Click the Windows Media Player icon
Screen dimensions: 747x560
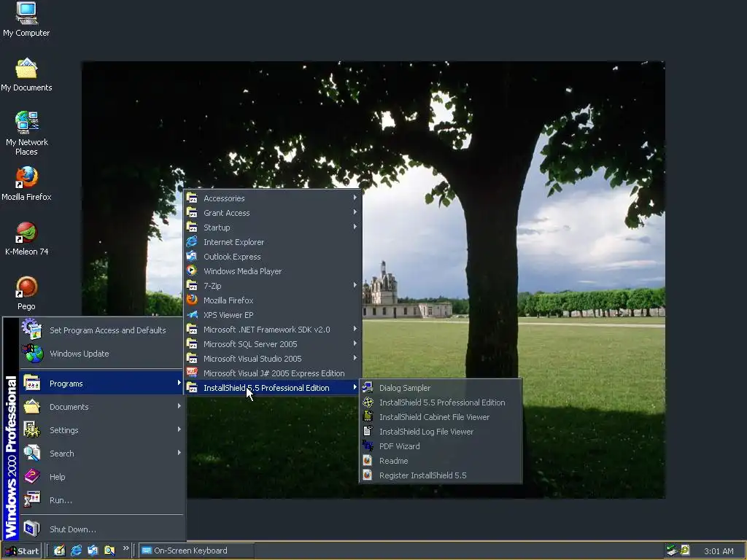pyautogui.click(x=192, y=271)
